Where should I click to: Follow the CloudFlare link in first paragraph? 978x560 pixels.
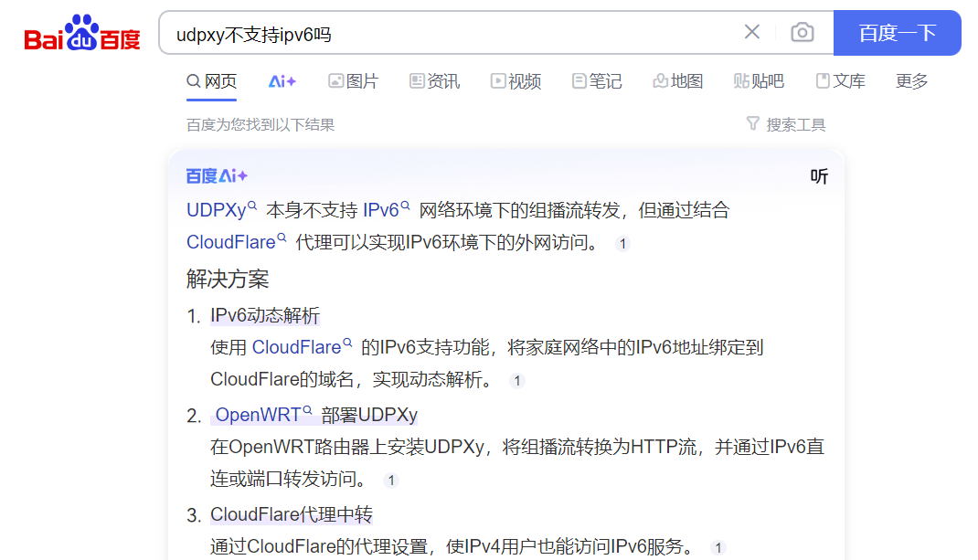(237, 241)
